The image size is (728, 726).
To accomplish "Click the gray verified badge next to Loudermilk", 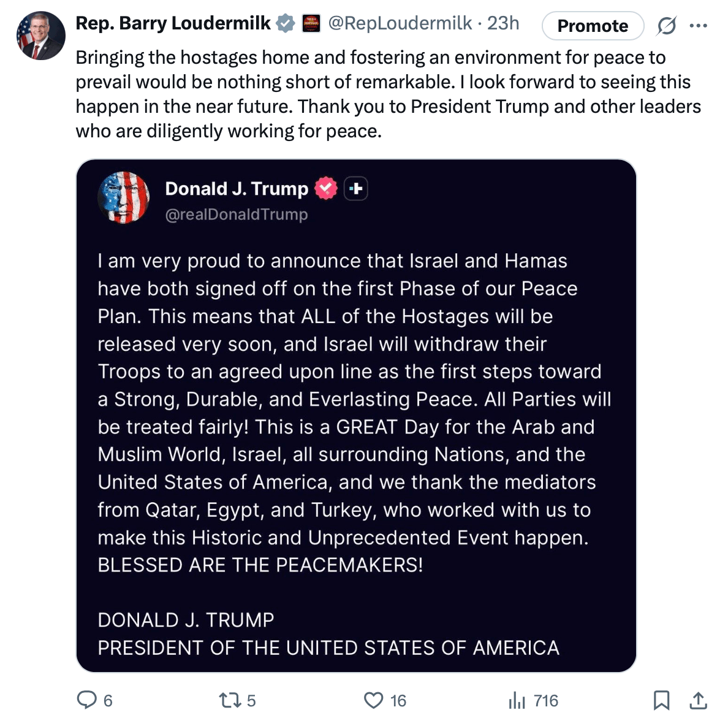I will point(285,24).
